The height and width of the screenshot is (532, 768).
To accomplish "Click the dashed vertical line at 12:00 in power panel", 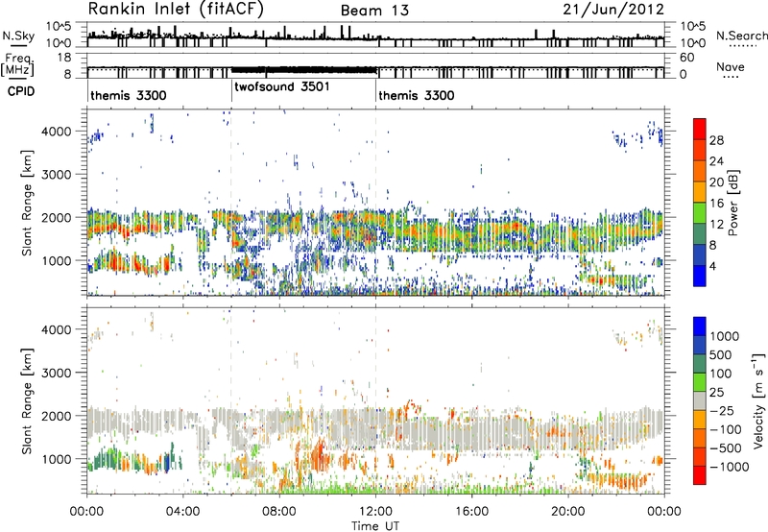I will click(x=375, y=203).
